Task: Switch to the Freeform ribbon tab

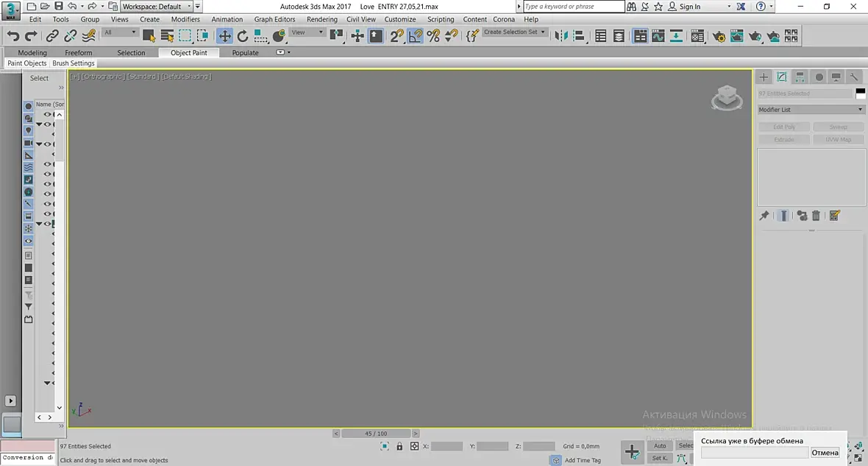Action: (x=79, y=53)
